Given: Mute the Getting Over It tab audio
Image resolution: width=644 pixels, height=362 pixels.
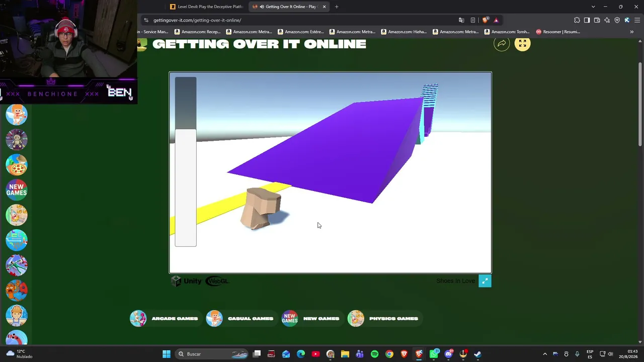Looking at the screenshot, I should (x=262, y=7).
